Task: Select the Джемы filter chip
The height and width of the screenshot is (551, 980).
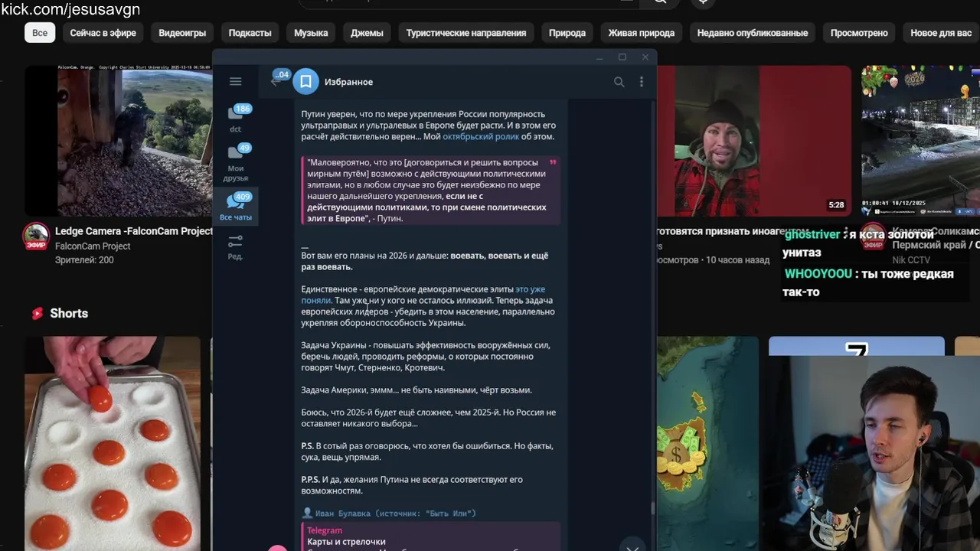Action: [367, 33]
